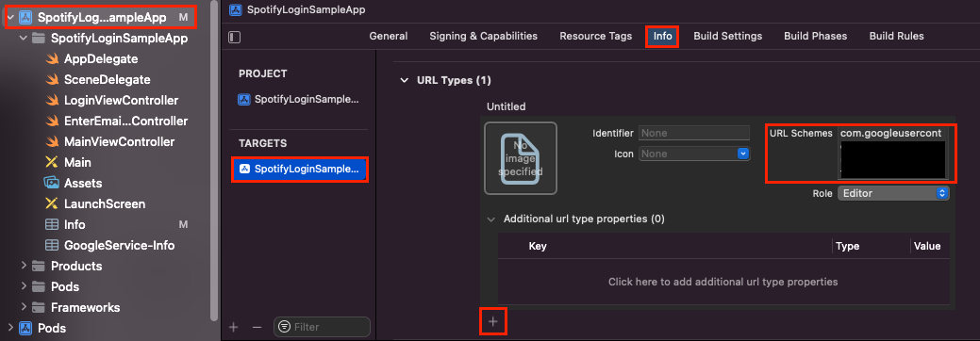Click the URL type image well
The image size is (980, 341).
click(x=521, y=158)
